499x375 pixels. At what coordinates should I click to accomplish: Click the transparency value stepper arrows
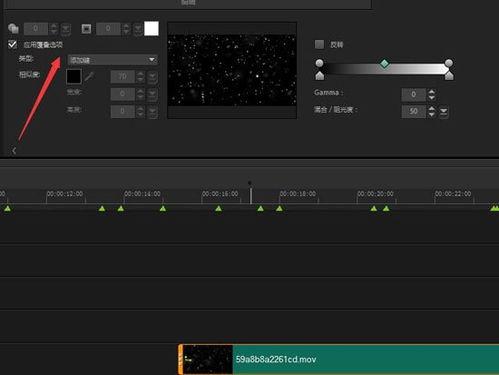point(54,29)
